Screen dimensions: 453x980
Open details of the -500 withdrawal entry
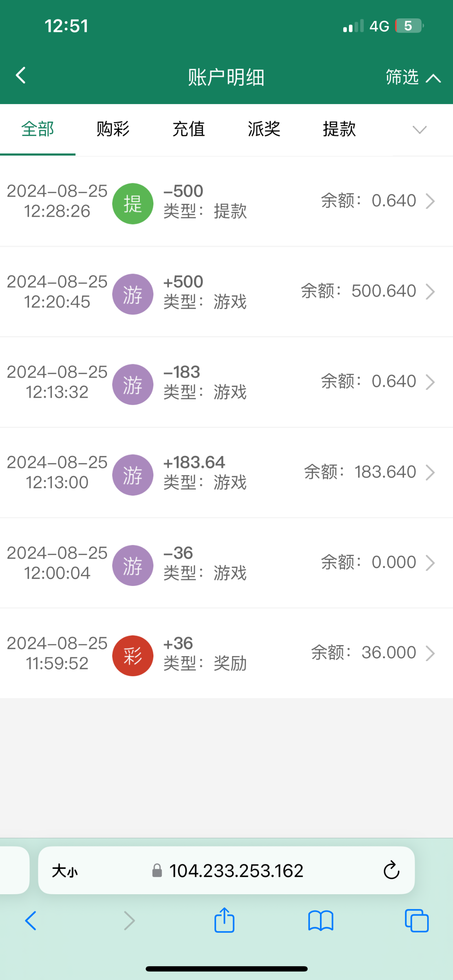(x=430, y=201)
